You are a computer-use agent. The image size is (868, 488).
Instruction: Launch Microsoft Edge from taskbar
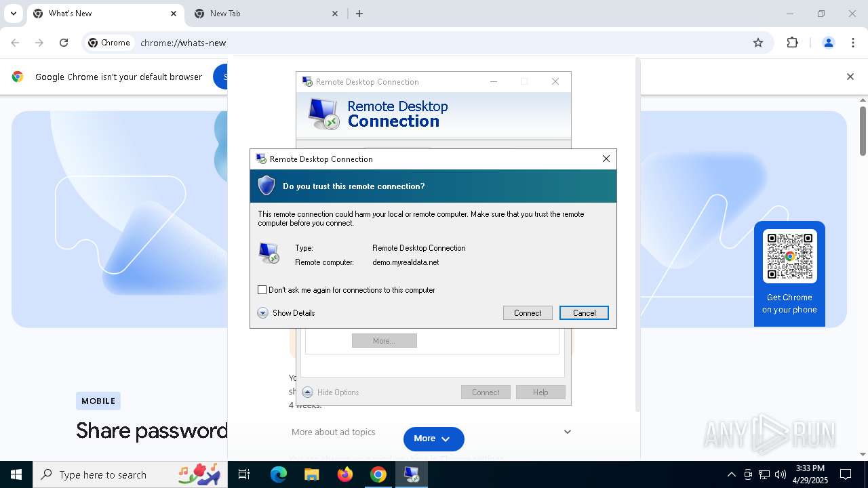(x=279, y=474)
